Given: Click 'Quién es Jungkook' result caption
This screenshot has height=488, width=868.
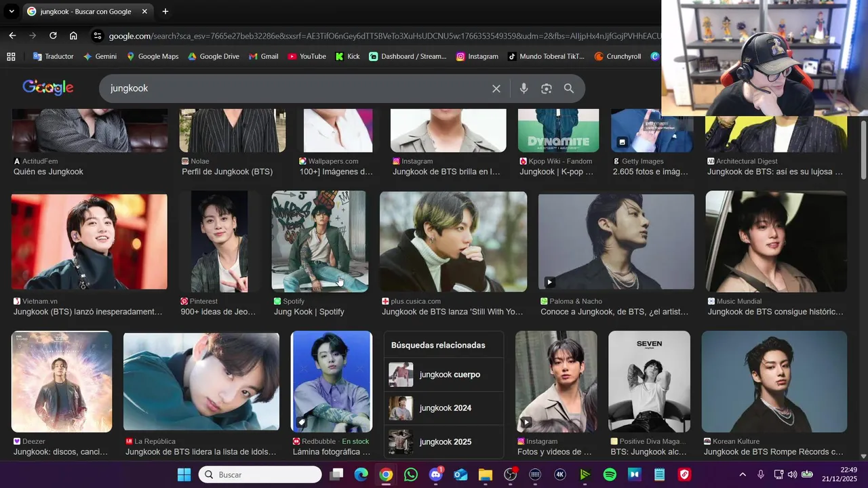Looking at the screenshot, I should tap(48, 172).
